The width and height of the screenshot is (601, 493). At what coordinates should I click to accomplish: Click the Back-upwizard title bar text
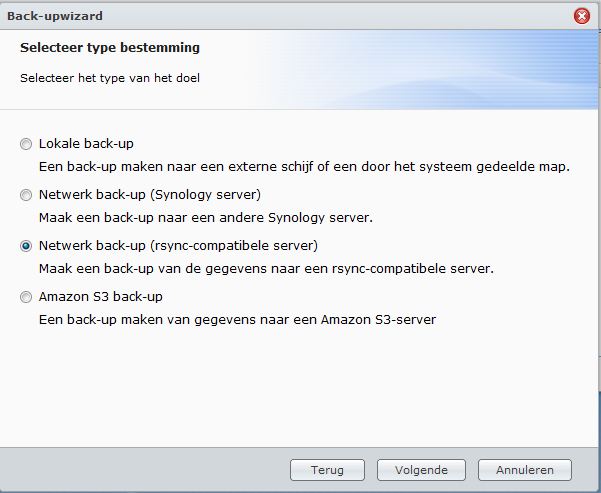point(55,16)
